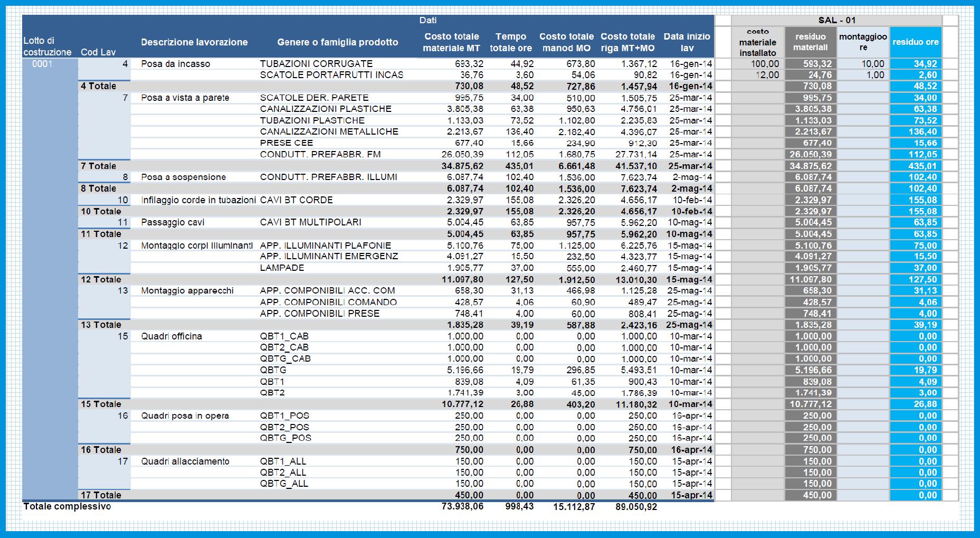This screenshot has height=538, width=980.
Task: Select the 'residuo ore' header cell
Action: pos(916,42)
